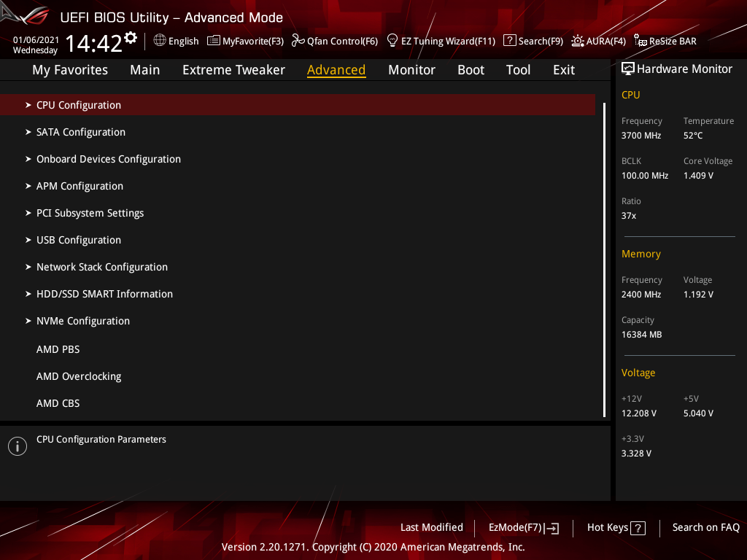Expand NVMe Configuration arrow
The width and height of the screenshot is (747, 560).
[x=28, y=321]
